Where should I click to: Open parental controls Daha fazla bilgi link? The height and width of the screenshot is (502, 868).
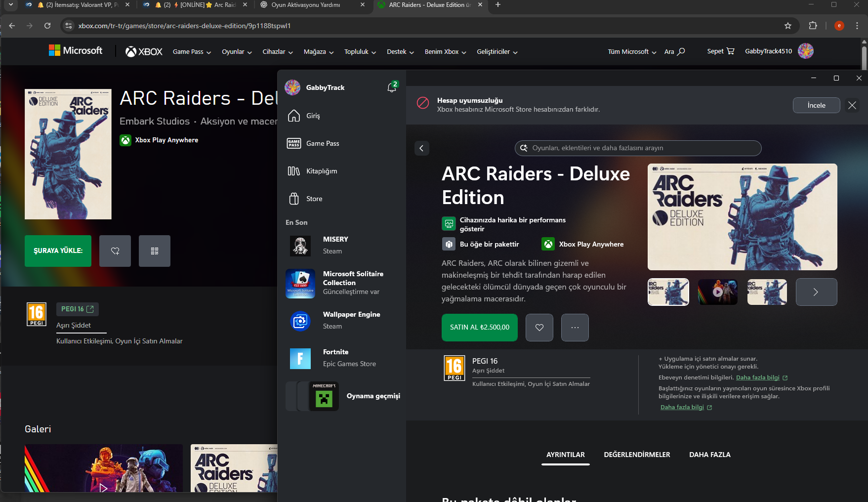tap(762, 377)
